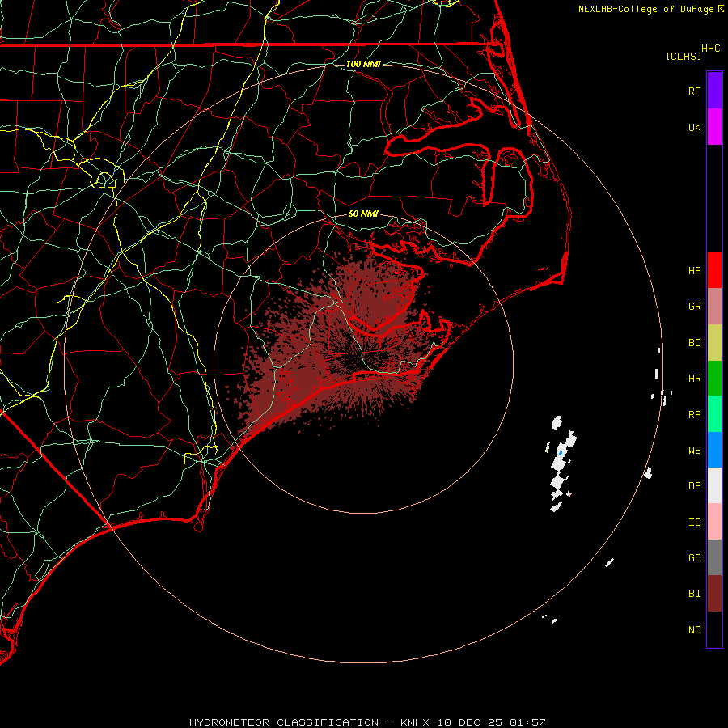Select the BD yellow legend swatch
728x728 pixels.
coord(714,342)
